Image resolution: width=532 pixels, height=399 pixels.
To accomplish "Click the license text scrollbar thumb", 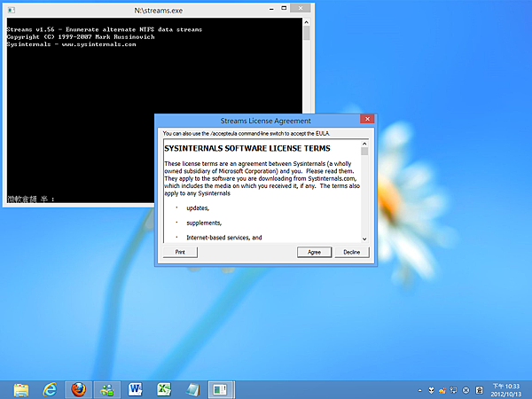I will point(364,151).
